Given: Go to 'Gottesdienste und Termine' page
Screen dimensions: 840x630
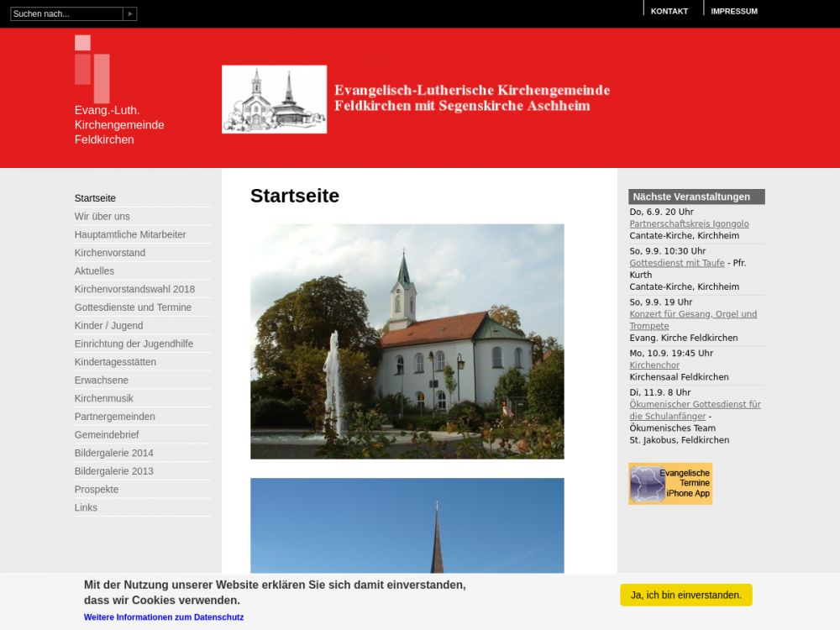Looking at the screenshot, I should (x=133, y=307).
